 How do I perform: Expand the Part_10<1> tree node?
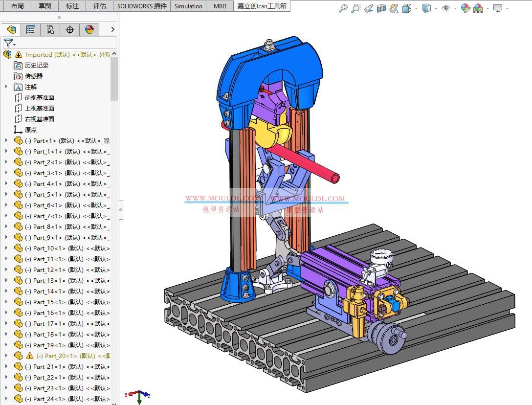(x=6, y=248)
